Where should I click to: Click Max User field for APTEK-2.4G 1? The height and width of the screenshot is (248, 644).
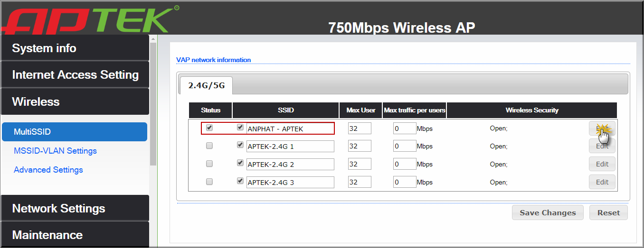360,147
